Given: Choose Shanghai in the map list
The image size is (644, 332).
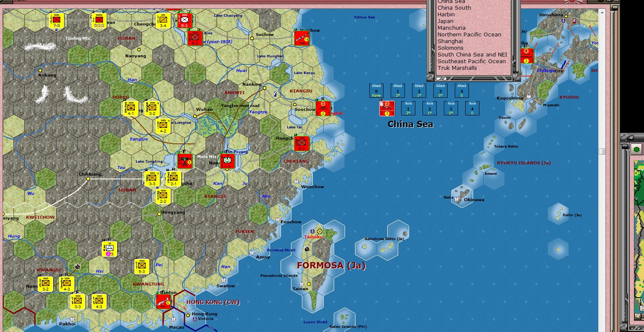Looking at the screenshot, I should [450, 41].
